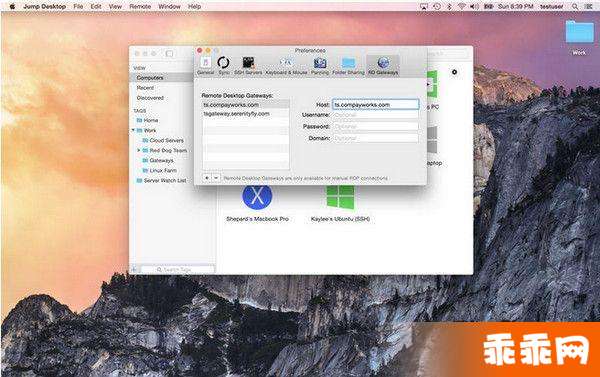Collapse the Work tag disclosure triangle
The height and width of the screenshot is (377, 600).
click(133, 130)
